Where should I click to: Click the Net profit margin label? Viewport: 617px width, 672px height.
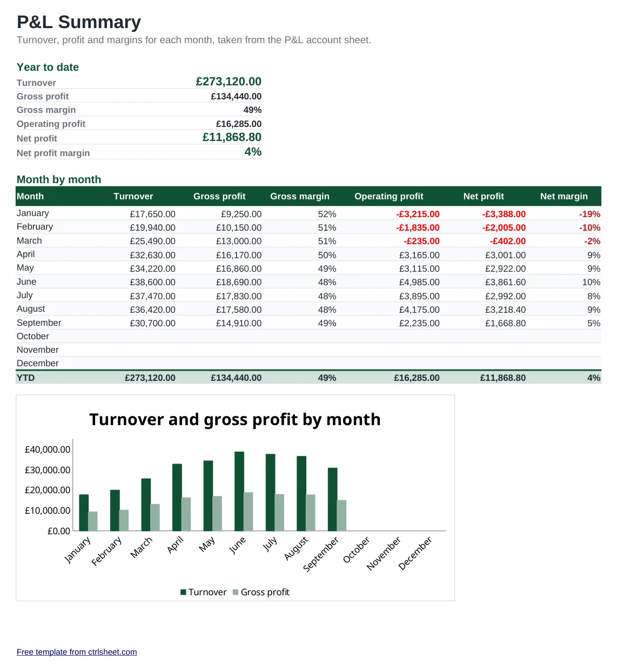pos(53,153)
